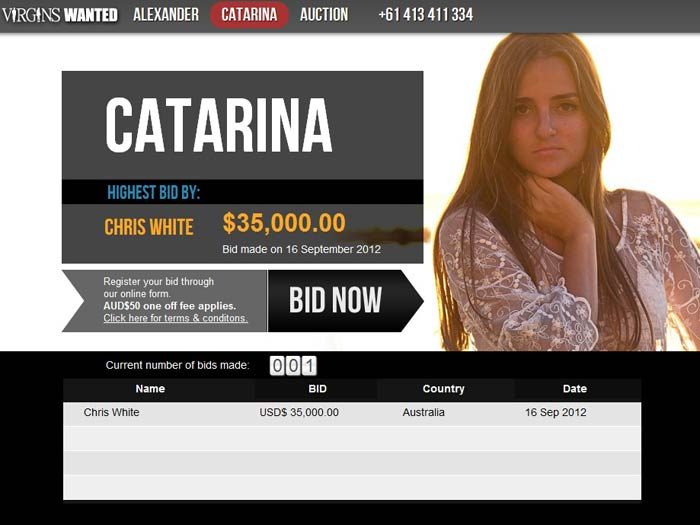Open the terms & conditions link
Screen dimensions: 700x525
tap(175, 318)
